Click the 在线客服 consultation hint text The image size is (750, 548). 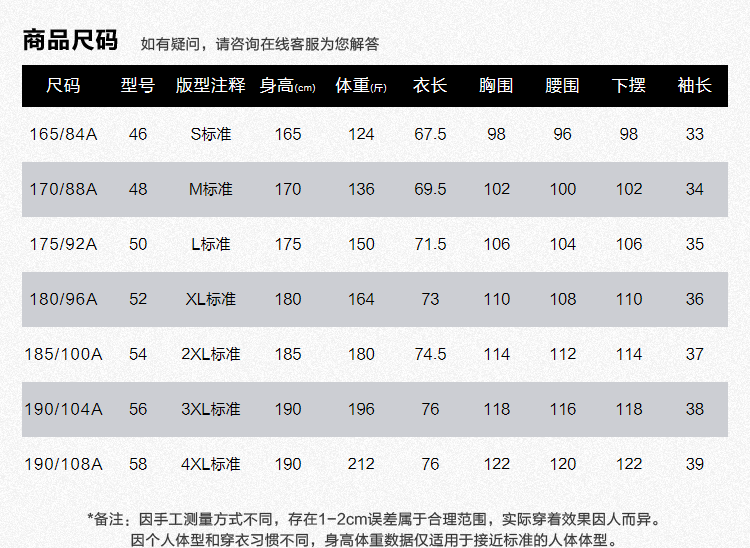(260, 44)
